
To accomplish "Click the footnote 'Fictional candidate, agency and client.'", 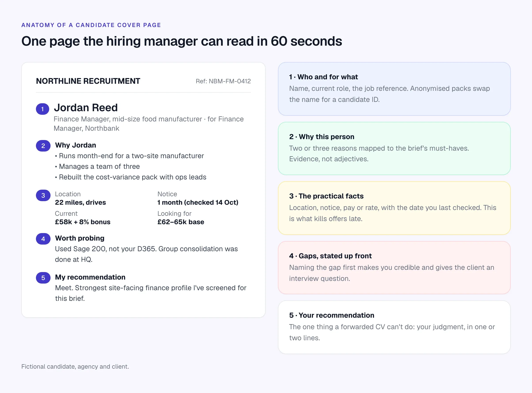I will [75, 367].
